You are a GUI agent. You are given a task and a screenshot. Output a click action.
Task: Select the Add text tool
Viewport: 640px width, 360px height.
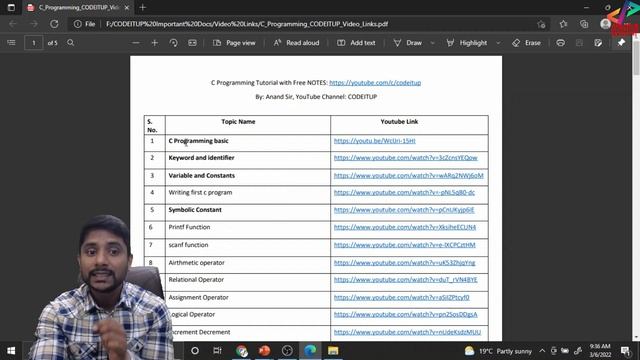(356, 42)
